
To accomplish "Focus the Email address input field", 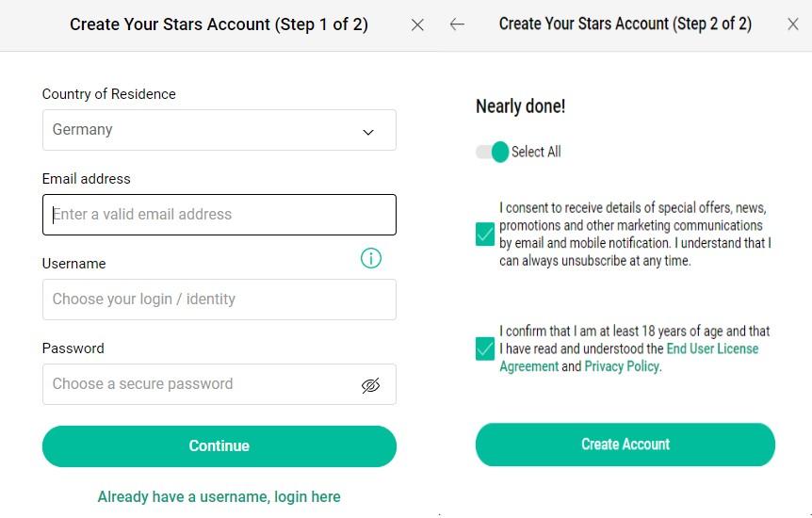I will (219, 215).
